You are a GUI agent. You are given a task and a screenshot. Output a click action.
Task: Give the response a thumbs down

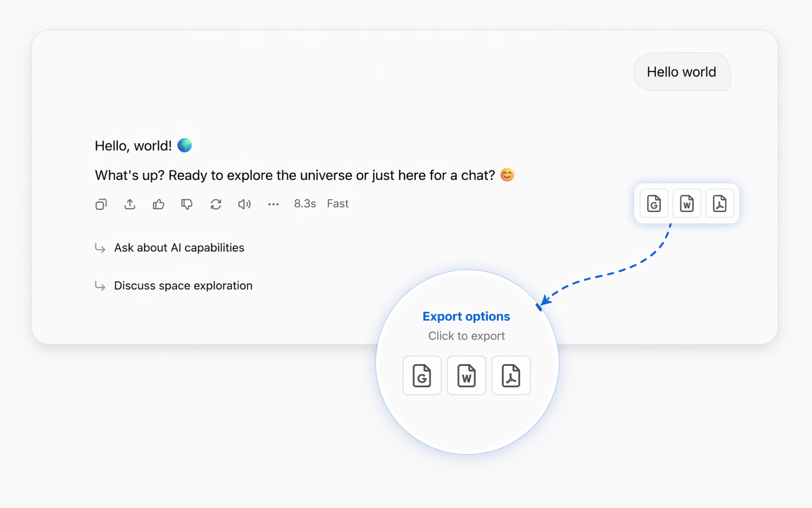tap(187, 204)
